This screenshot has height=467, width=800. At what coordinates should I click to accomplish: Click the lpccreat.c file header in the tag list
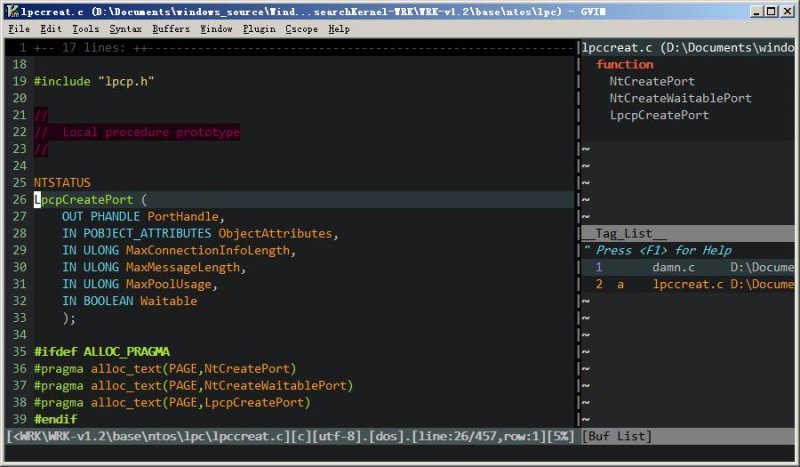(x=688, y=47)
